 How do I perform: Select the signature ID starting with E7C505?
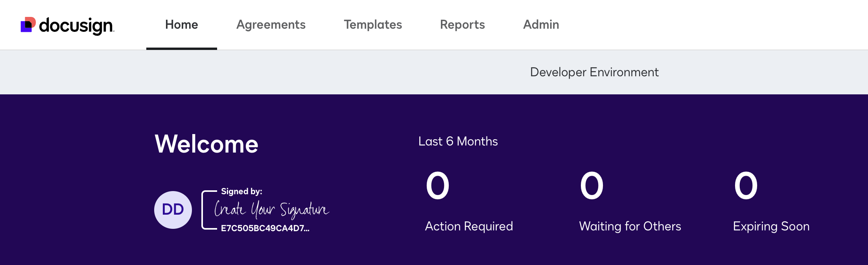[265, 227]
